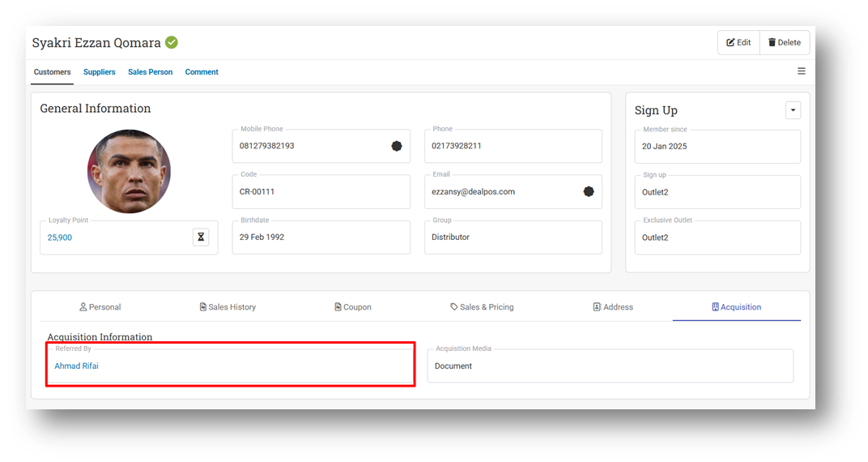Click the General Information heading

(96, 109)
